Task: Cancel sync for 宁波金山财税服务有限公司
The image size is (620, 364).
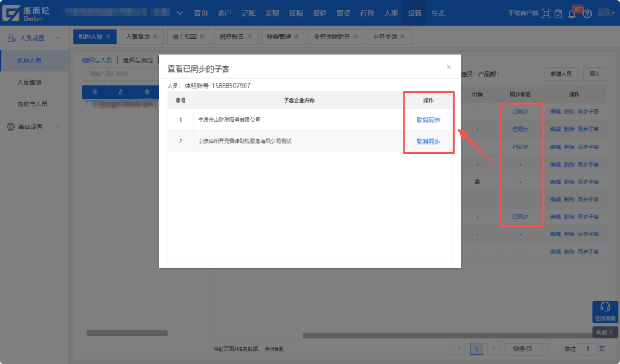Action: (x=428, y=120)
